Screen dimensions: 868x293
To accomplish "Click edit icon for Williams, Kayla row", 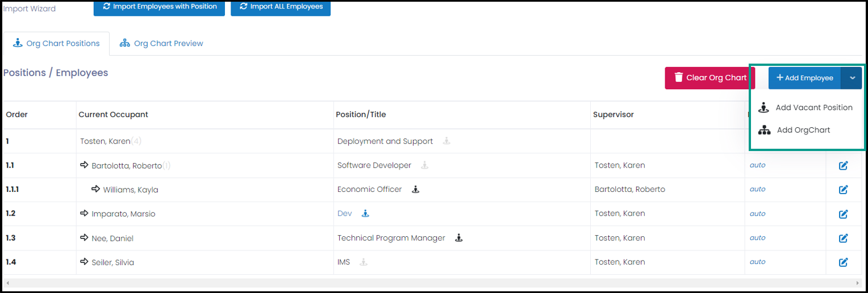I will [844, 190].
